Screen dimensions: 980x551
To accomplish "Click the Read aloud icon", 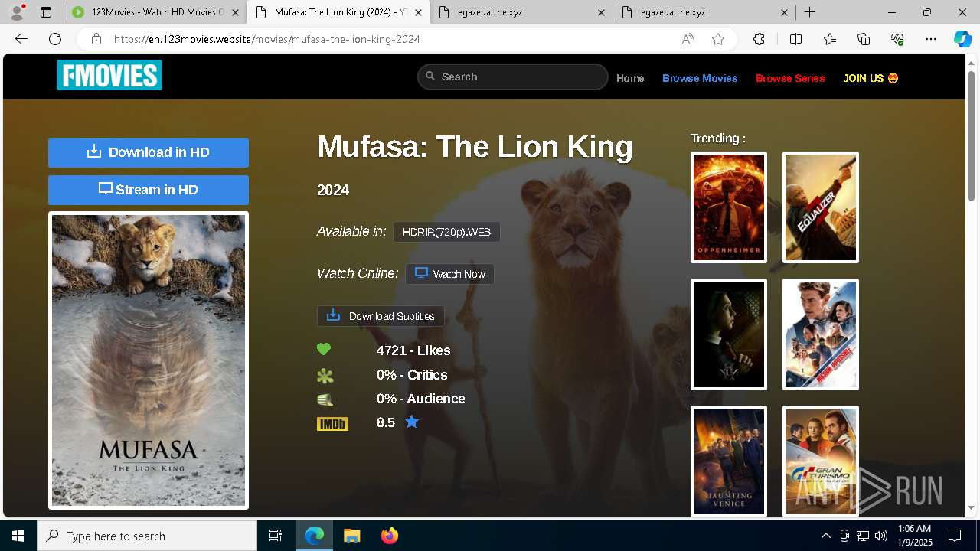I will click(x=688, y=39).
